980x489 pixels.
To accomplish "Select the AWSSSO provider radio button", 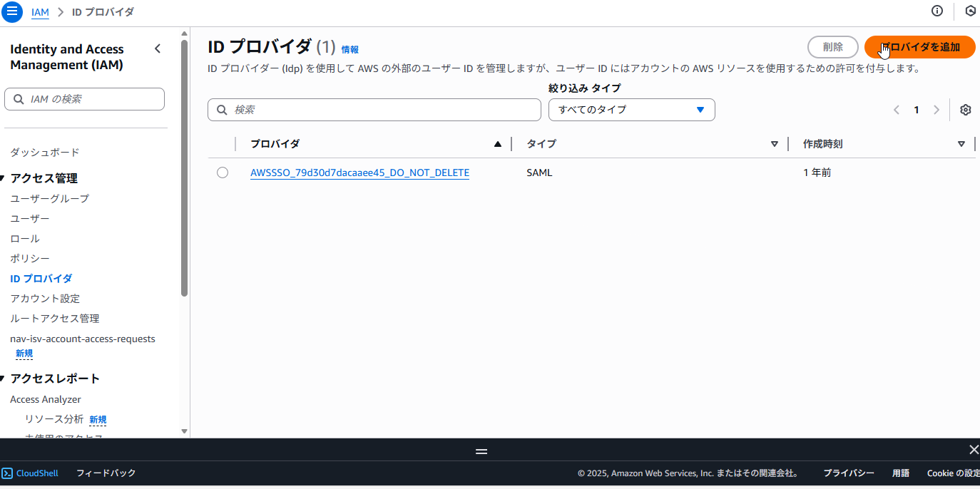I will [x=222, y=172].
